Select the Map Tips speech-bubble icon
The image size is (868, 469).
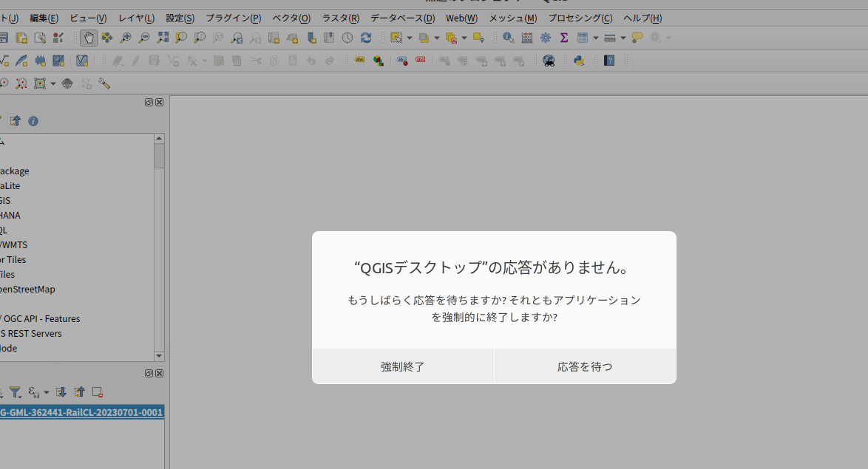coord(637,38)
